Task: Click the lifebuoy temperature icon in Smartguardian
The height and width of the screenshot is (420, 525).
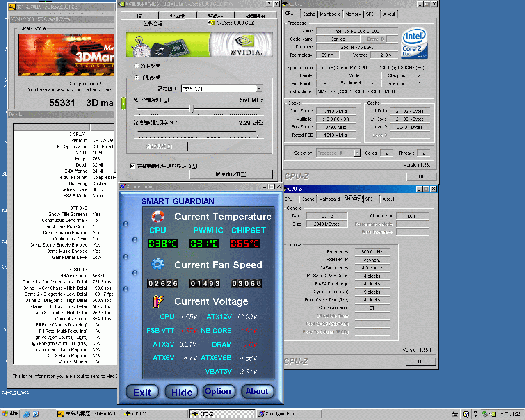Action: click(158, 216)
